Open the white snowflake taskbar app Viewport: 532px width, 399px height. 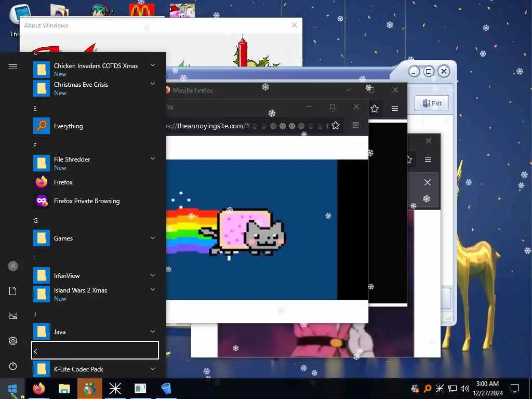[115, 388]
